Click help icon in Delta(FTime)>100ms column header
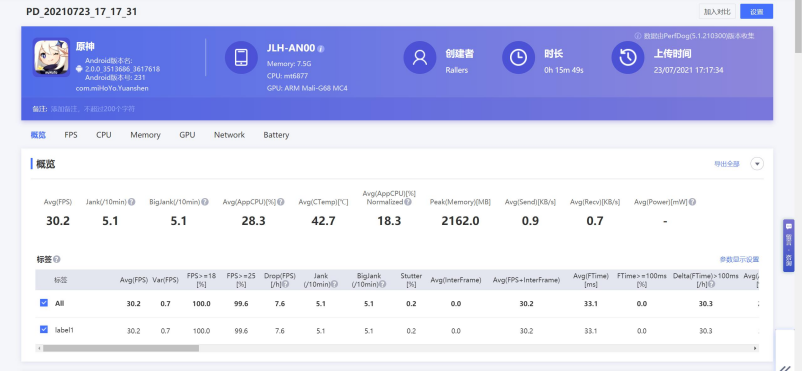This screenshot has height=371, width=802. point(711,285)
